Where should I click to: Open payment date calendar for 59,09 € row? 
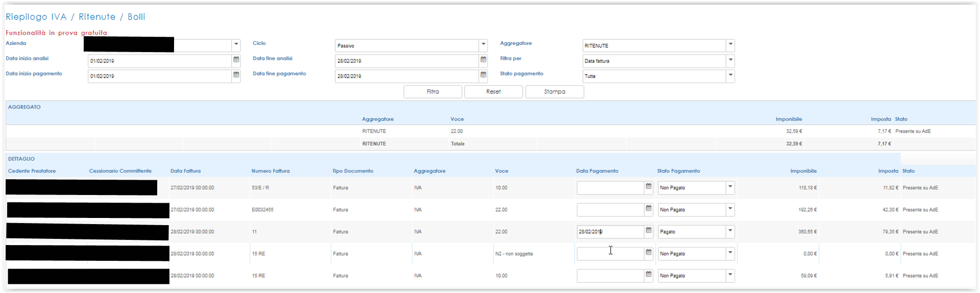tap(648, 275)
